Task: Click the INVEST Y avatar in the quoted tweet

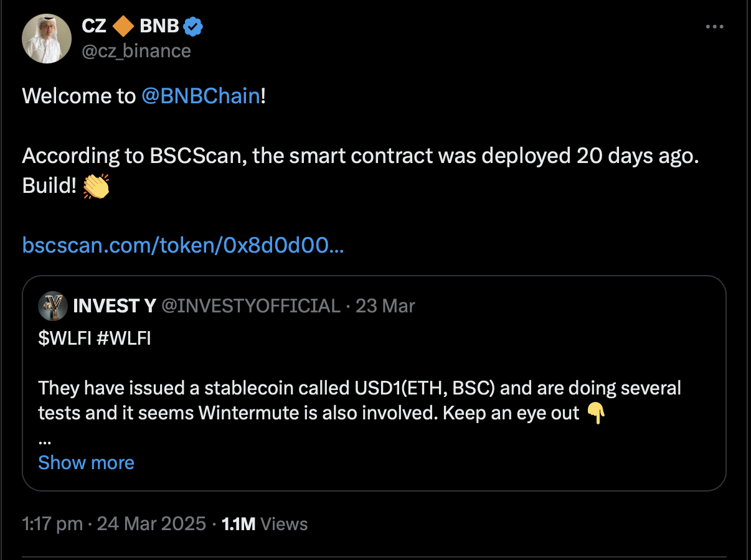Action: click(x=53, y=306)
